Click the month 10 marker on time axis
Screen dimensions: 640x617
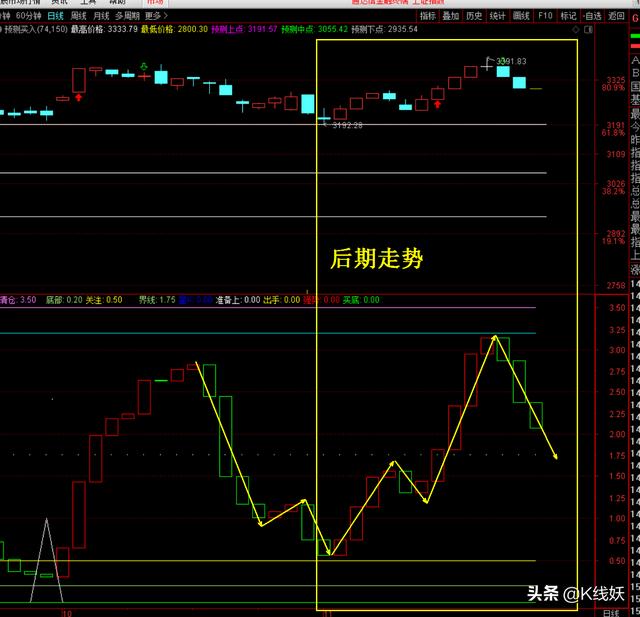click(x=67, y=613)
